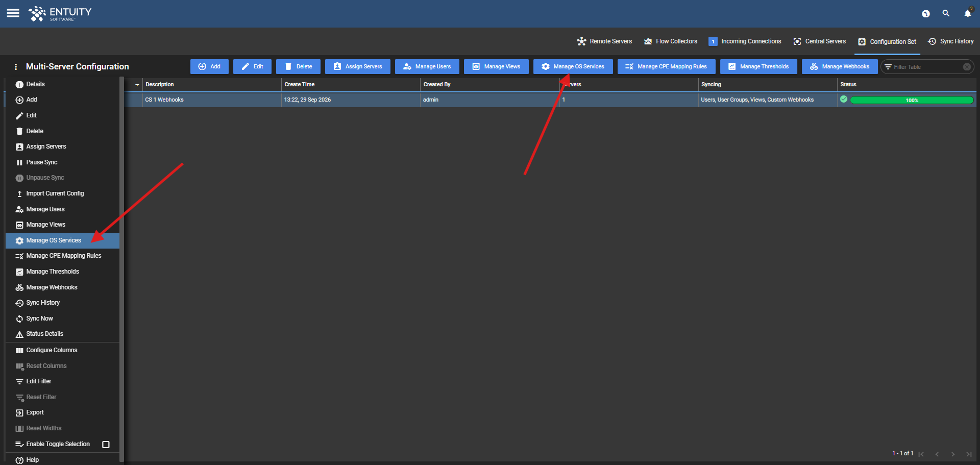This screenshot has height=465, width=980.
Task: Select Sync Now from the side menu
Action: click(x=62, y=319)
